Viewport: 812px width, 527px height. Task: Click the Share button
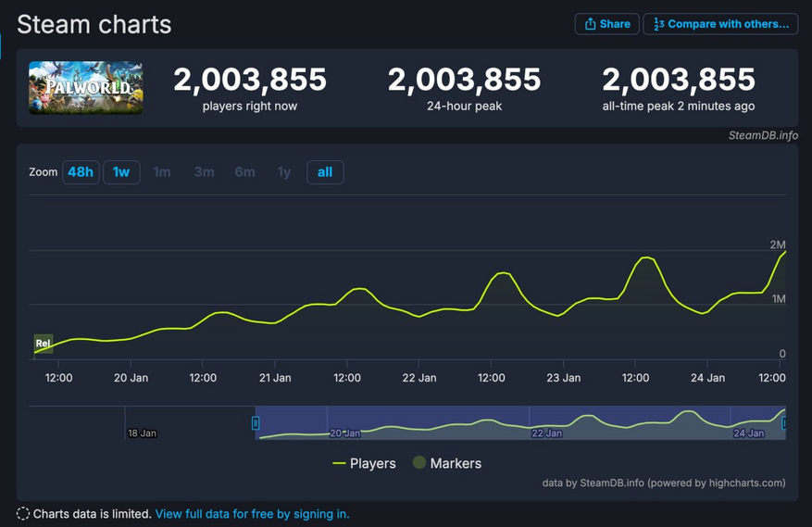click(x=606, y=24)
